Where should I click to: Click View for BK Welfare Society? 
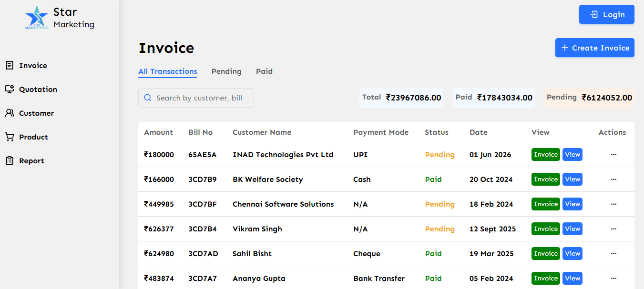(x=572, y=179)
